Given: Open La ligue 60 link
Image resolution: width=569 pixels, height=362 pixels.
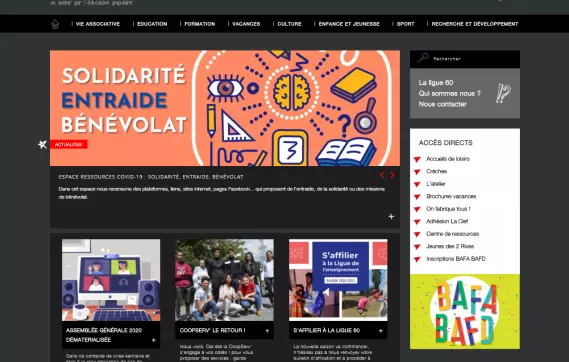Looking at the screenshot, I should (436, 83).
